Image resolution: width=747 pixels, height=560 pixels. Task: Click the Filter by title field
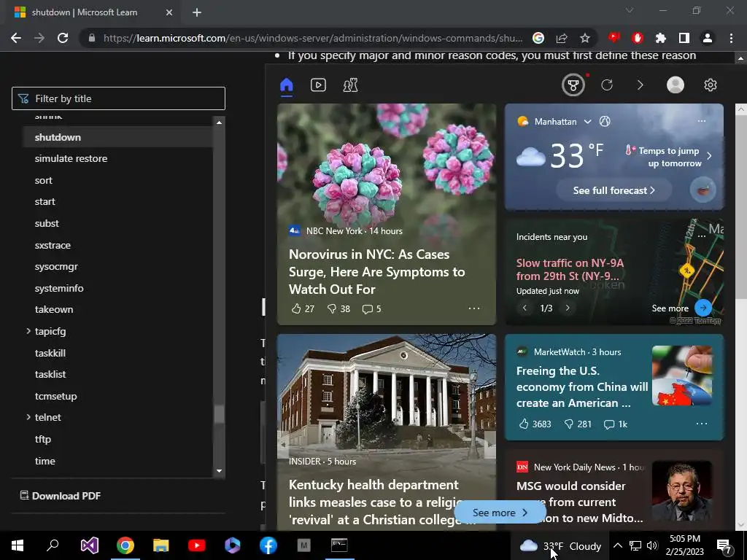click(118, 98)
